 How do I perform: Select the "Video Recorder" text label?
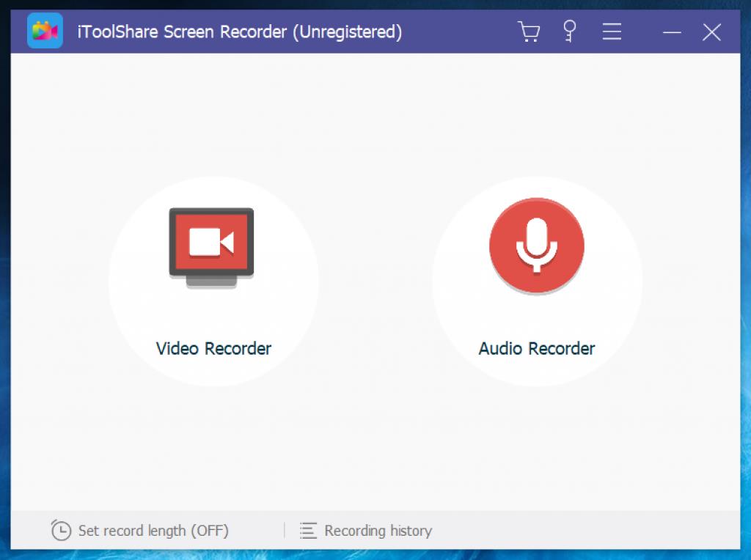click(x=213, y=348)
